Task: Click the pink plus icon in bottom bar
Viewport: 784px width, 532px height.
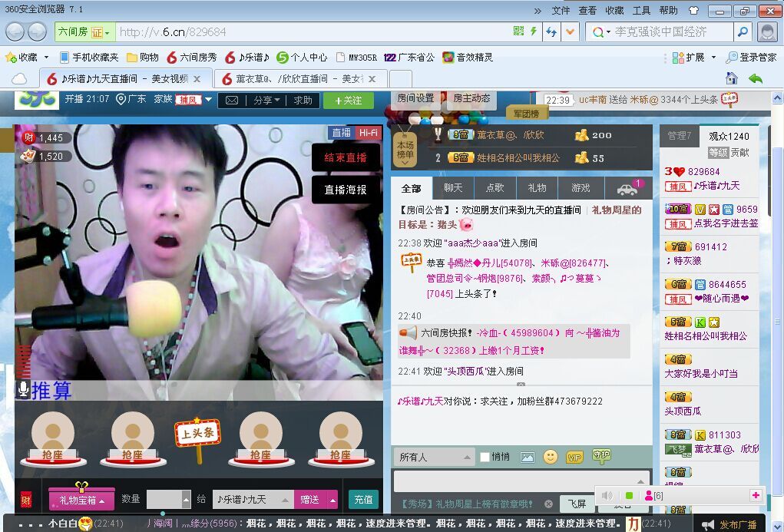Action: tap(756, 495)
